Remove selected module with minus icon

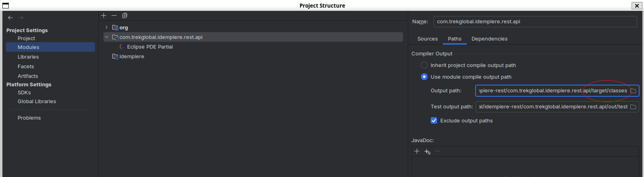(114, 16)
